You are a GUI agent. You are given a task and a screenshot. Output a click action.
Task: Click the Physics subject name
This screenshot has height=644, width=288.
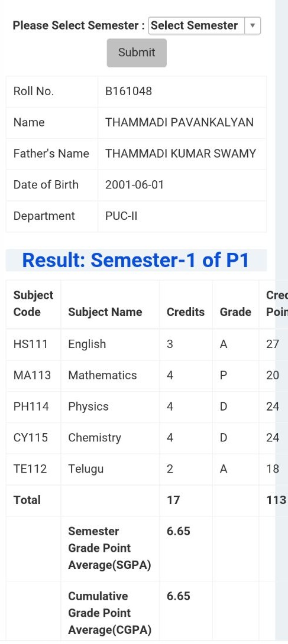(88, 406)
